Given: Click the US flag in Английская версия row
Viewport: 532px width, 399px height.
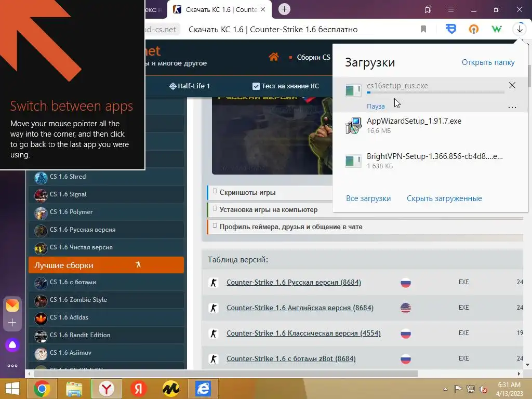Looking at the screenshot, I should pyautogui.click(x=405, y=308).
